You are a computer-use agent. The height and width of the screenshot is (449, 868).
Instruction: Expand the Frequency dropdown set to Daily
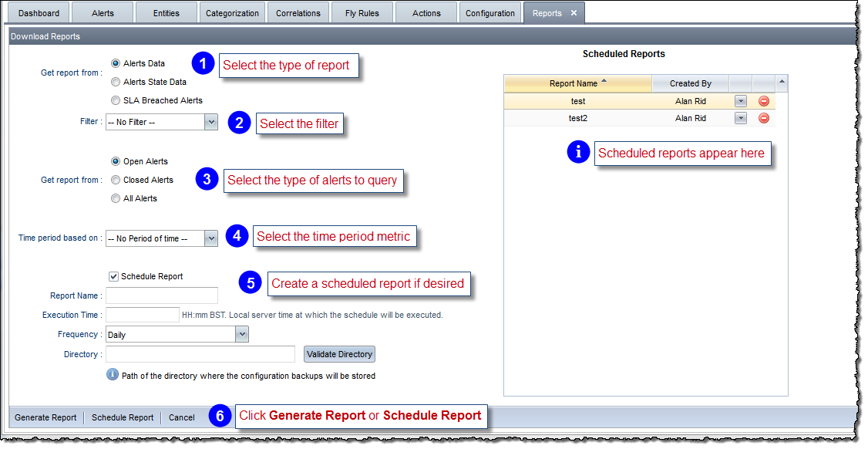pos(242,335)
